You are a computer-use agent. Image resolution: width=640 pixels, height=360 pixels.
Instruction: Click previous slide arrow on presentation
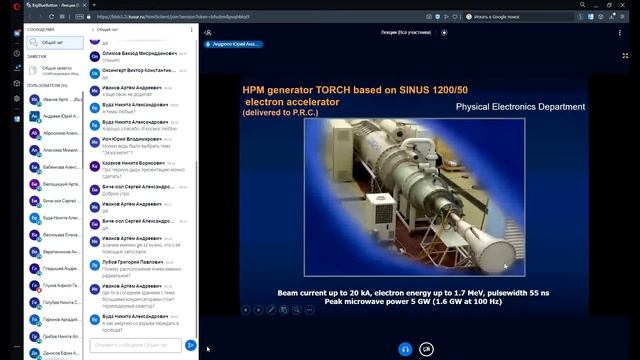coord(246,310)
